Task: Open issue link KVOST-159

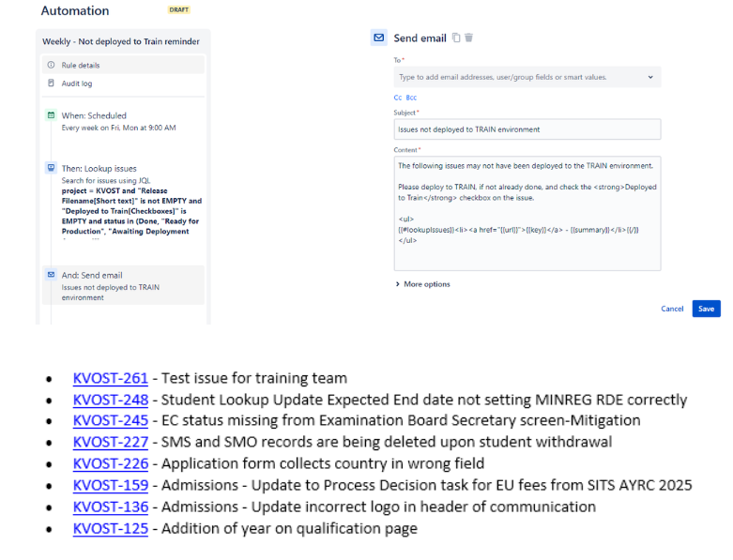Action: (x=111, y=485)
